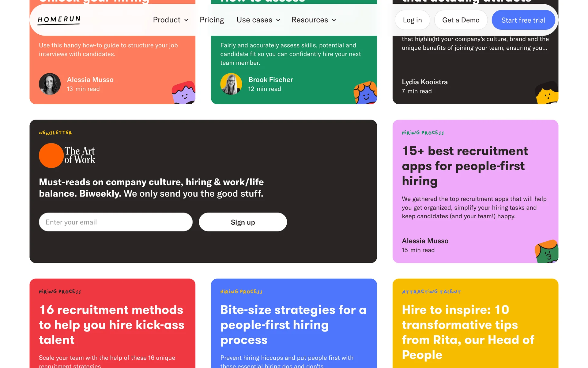Click the orange Art of Work logo

(x=67, y=155)
